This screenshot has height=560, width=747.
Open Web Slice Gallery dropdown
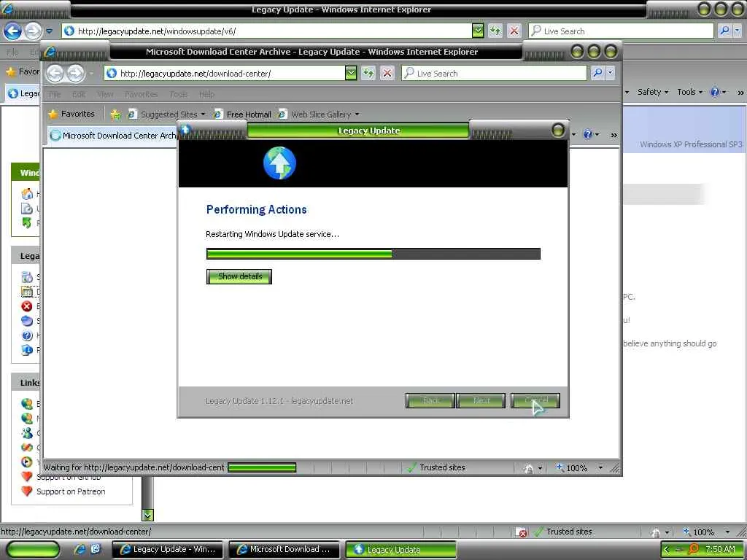(x=319, y=114)
